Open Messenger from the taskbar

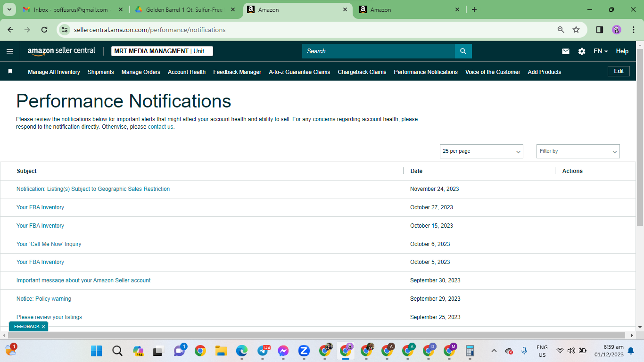click(283, 351)
